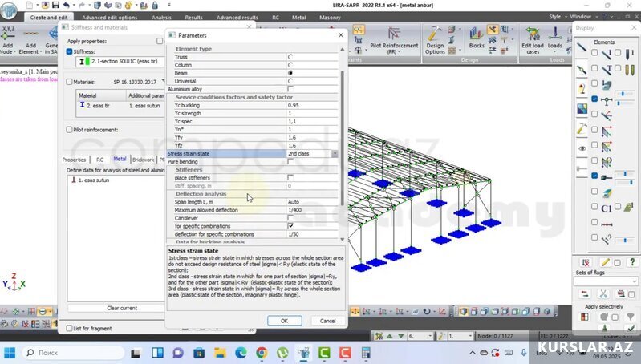Select the Truss element type radio button

pos(290,57)
